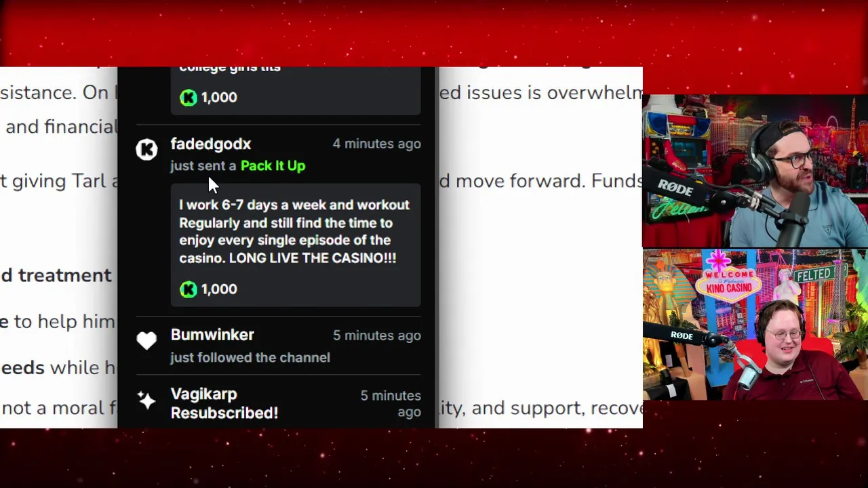Click 'ed issues is overwhelm' text in background page
This screenshot has height=488, width=868.
coord(540,92)
